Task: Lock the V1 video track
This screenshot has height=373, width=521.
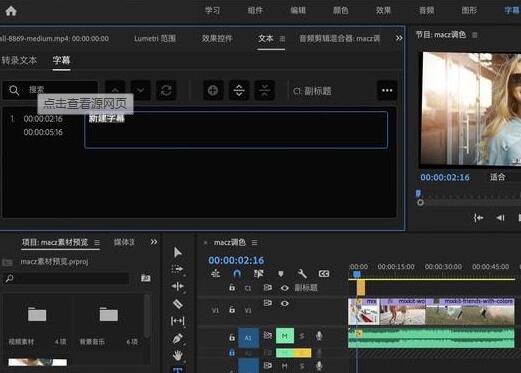Action: (232, 310)
